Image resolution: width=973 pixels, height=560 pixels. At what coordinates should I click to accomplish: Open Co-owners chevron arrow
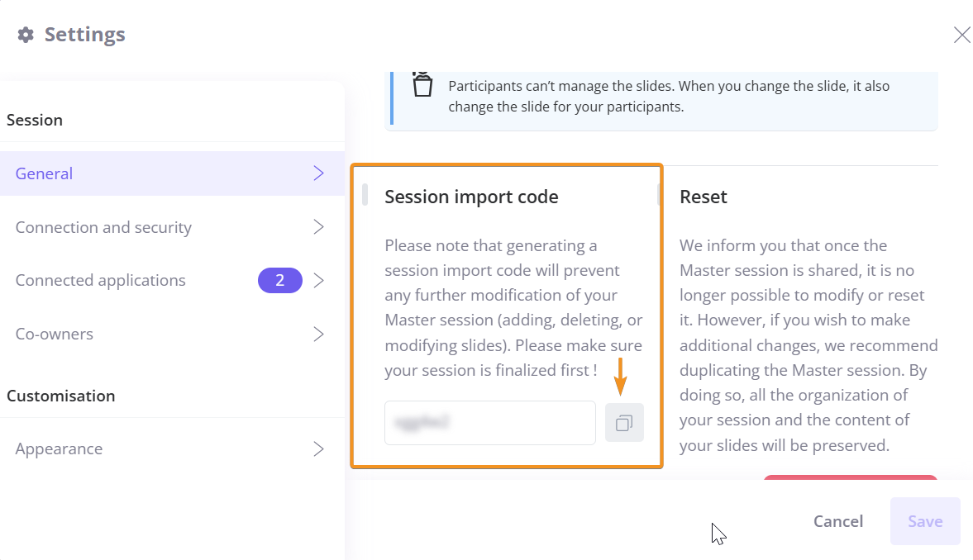318,335
